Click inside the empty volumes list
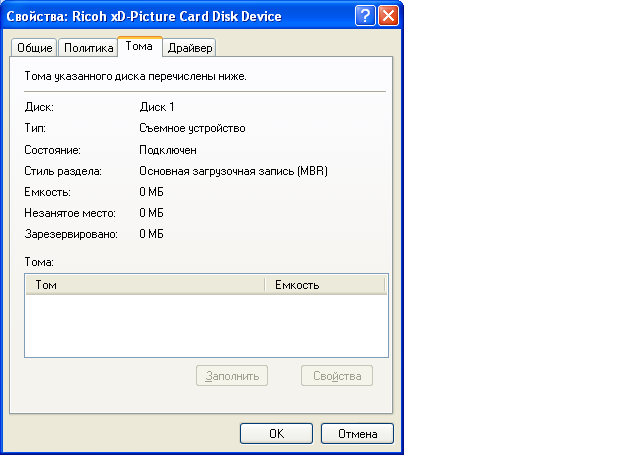 [206, 326]
